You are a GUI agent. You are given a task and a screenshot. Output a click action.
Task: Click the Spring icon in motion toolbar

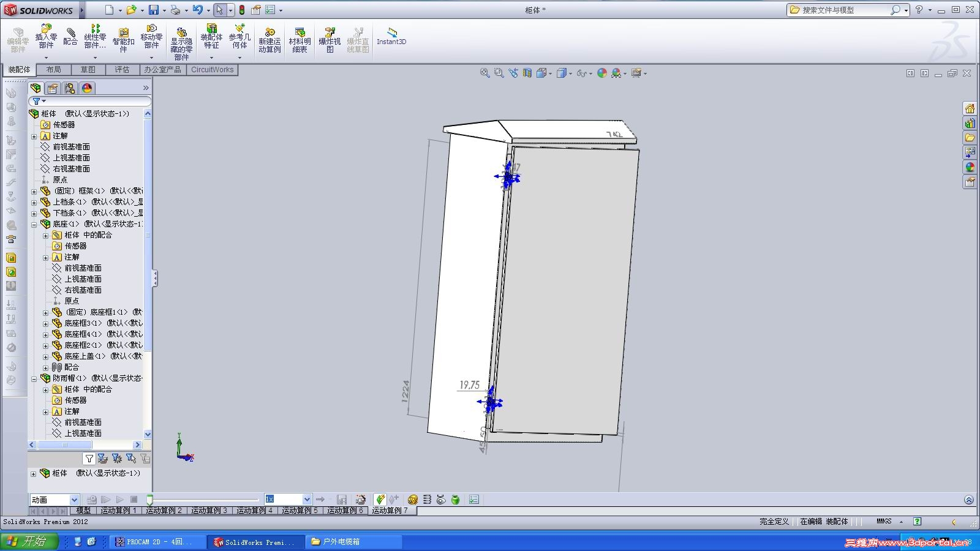tap(427, 500)
